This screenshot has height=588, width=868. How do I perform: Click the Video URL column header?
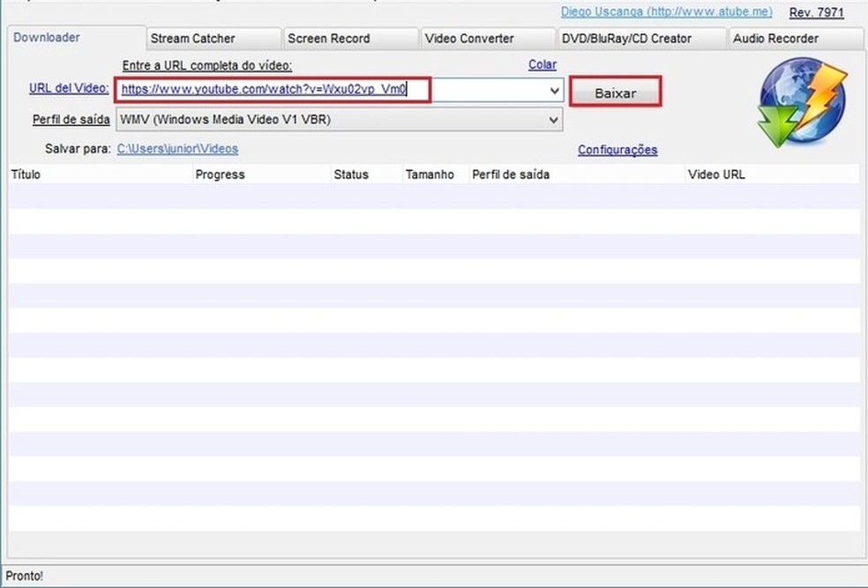(772, 175)
